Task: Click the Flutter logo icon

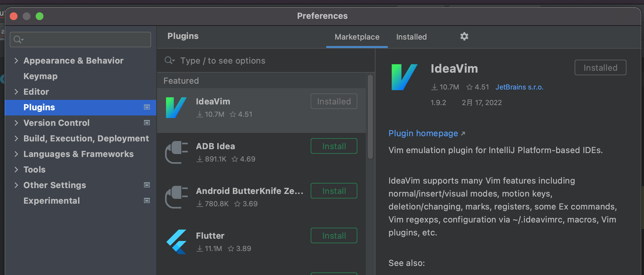Action: [177, 242]
